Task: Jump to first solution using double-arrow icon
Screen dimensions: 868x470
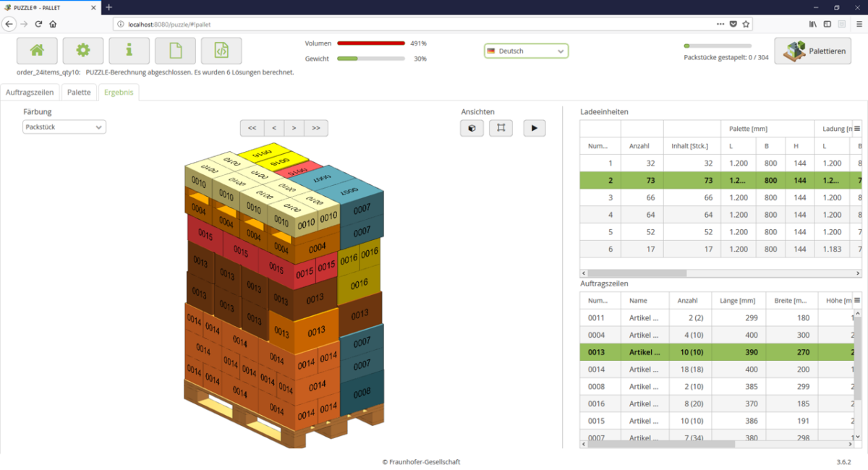Action: click(x=252, y=128)
